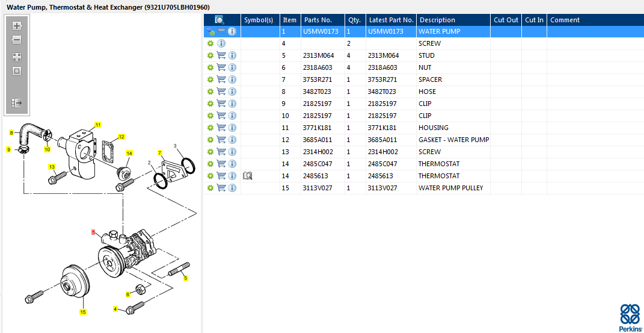Select callout 6 nut on the diagram
The width and height of the screenshot is (644, 333).
point(127,294)
